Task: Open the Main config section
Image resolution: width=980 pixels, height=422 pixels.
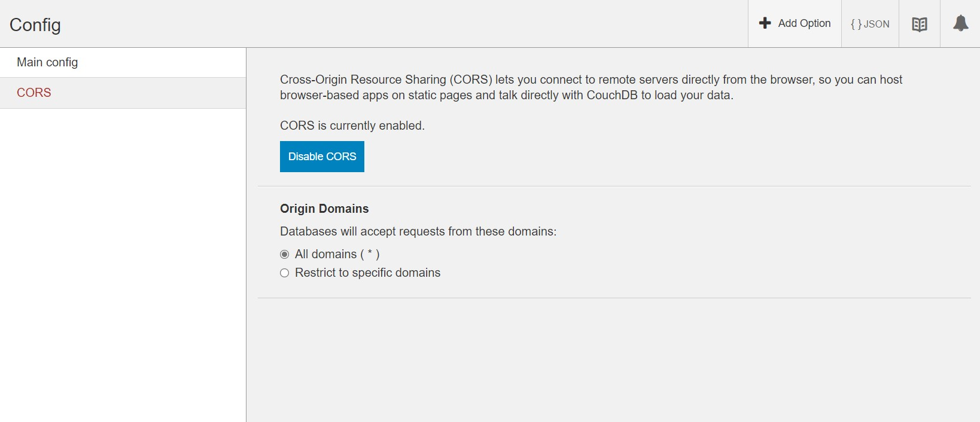Action: pos(47,62)
